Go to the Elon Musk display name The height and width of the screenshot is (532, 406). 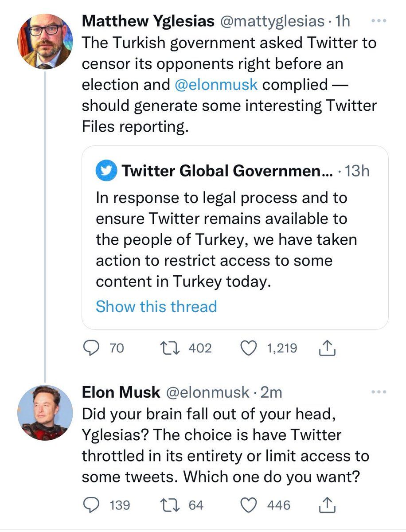coord(121,392)
